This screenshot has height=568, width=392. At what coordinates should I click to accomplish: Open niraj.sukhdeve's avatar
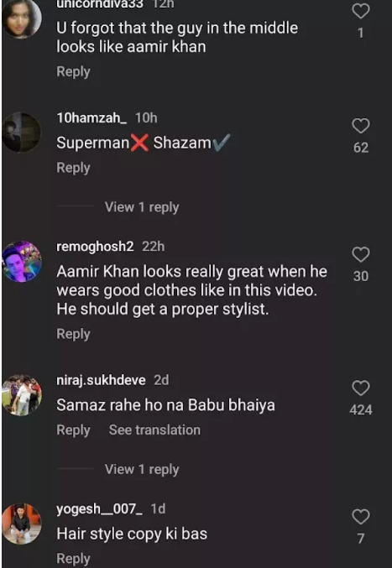point(22,395)
